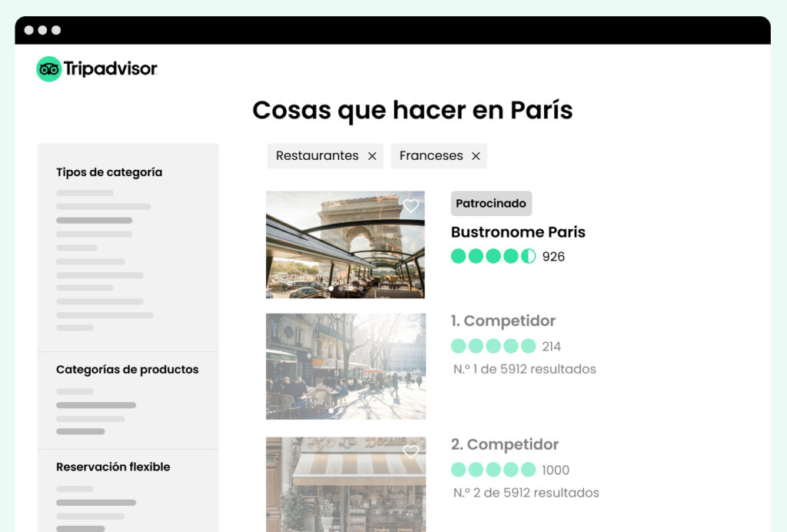Click the Franceses filter chip label
The height and width of the screenshot is (532, 787).
pyautogui.click(x=431, y=155)
